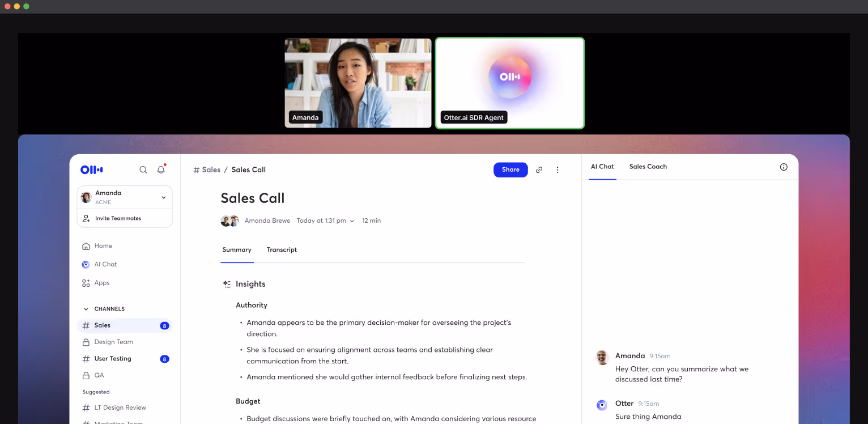
Task: Click 'Sure thing Amanda' reply text
Action: (x=648, y=417)
